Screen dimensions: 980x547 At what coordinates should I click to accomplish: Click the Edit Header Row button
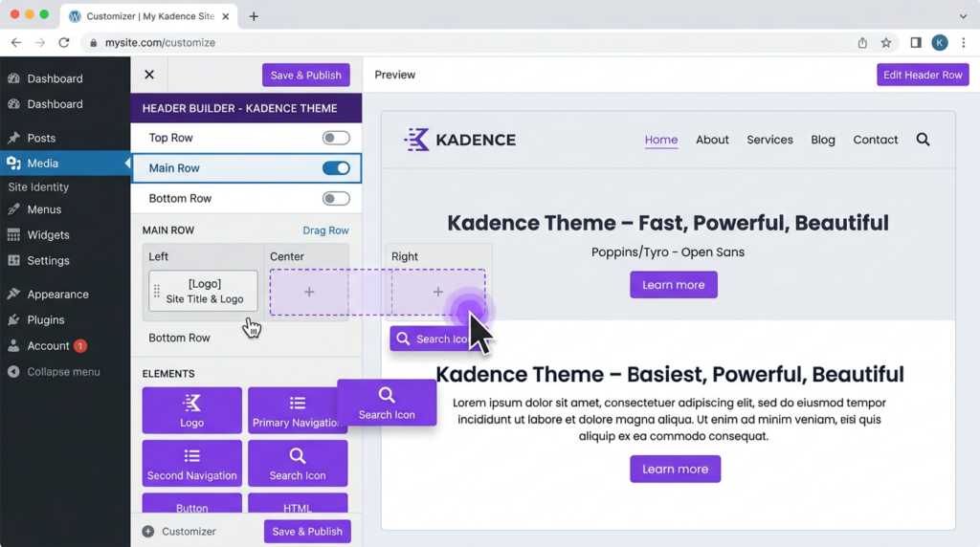[x=923, y=75]
